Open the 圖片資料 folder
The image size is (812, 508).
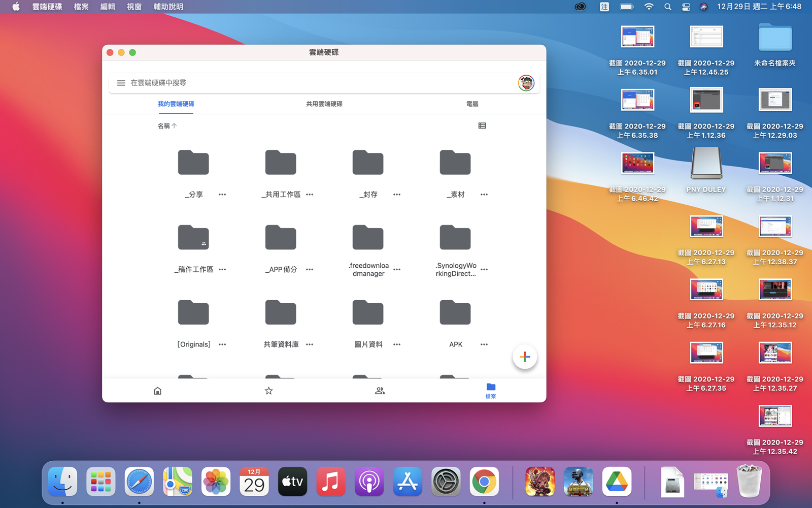pyautogui.click(x=368, y=313)
